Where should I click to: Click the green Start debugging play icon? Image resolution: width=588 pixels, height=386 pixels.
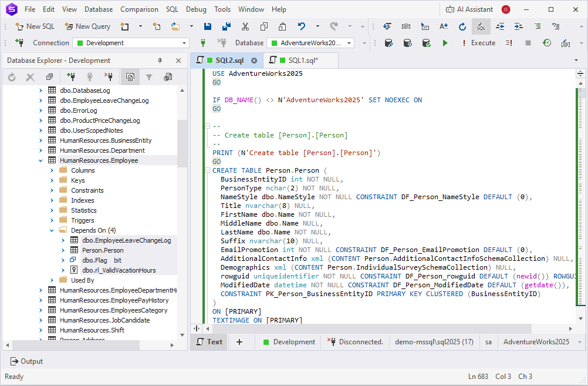coord(445,43)
